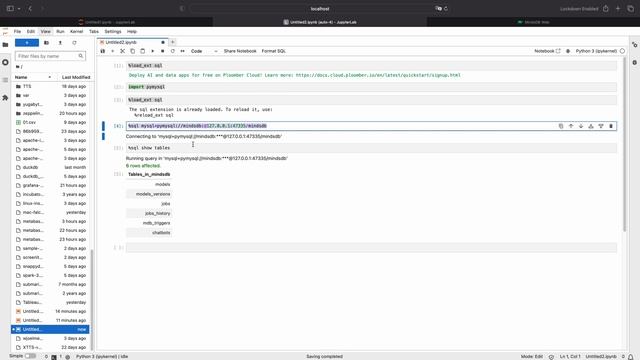
Task: Click the '%sql show tables' cell
Action: pos(371,148)
